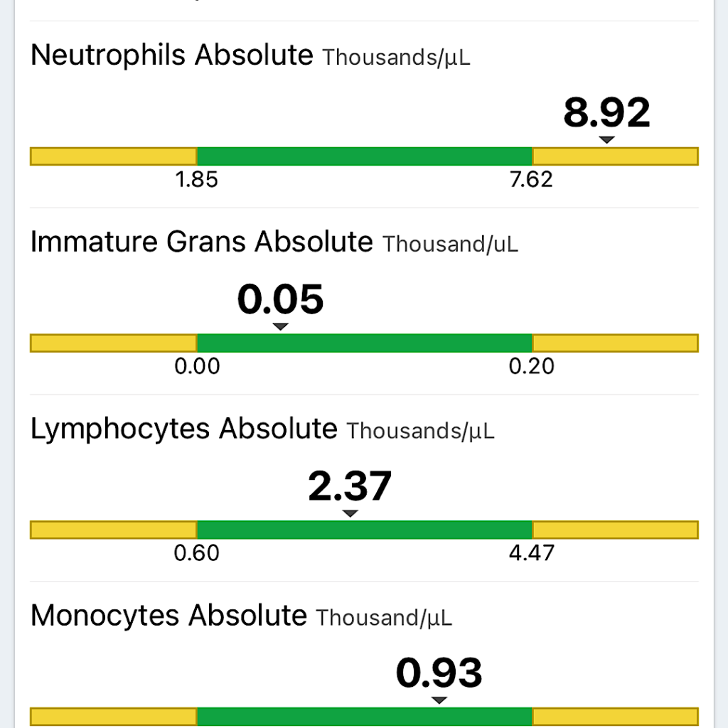Click the marker triangle below 2.37

coord(350,513)
